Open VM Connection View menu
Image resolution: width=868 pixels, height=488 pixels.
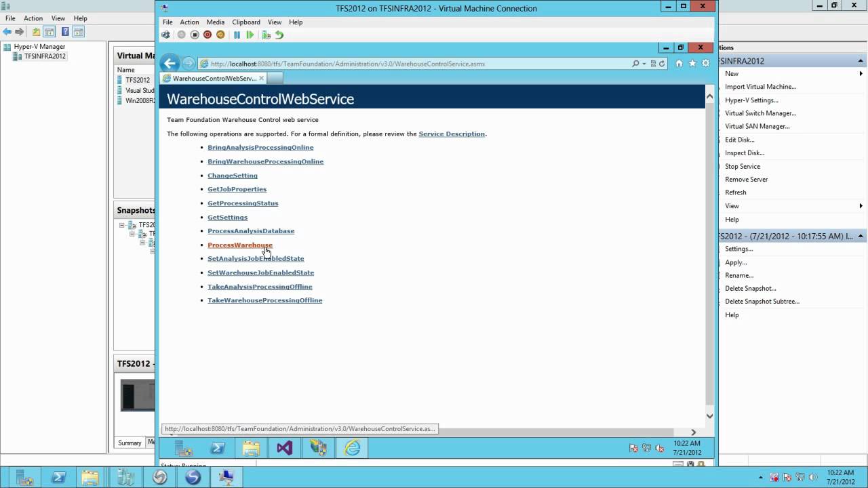(x=275, y=22)
